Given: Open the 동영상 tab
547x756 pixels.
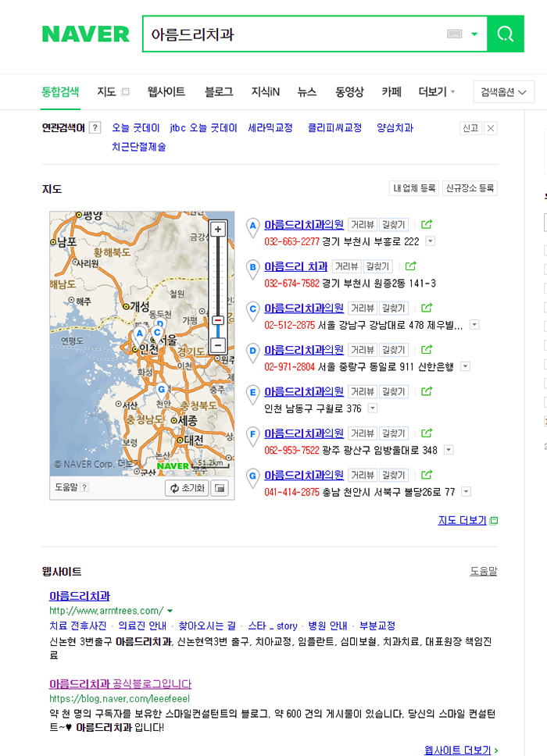Looking at the screenshot, I should click(x=349, y=91).
